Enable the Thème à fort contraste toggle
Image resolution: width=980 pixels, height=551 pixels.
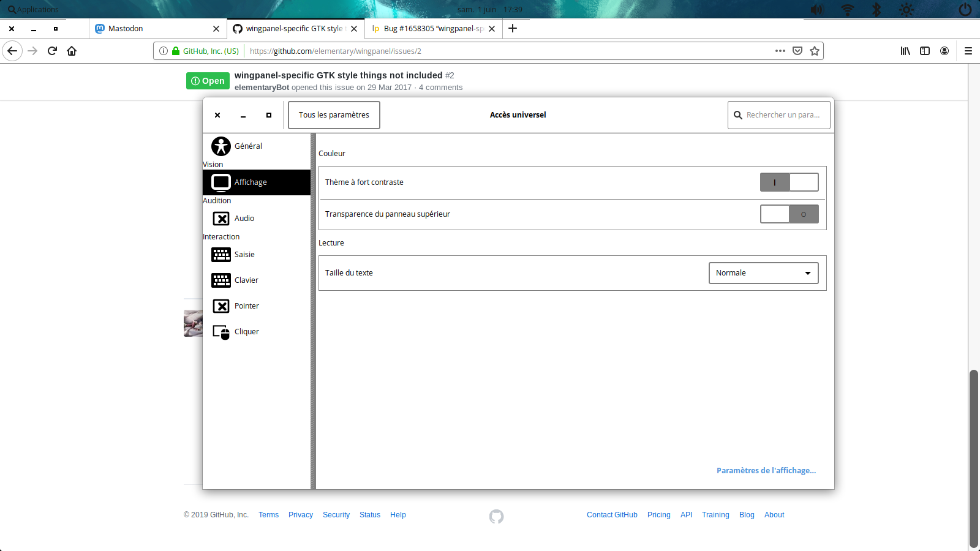[x=790, y=182]
